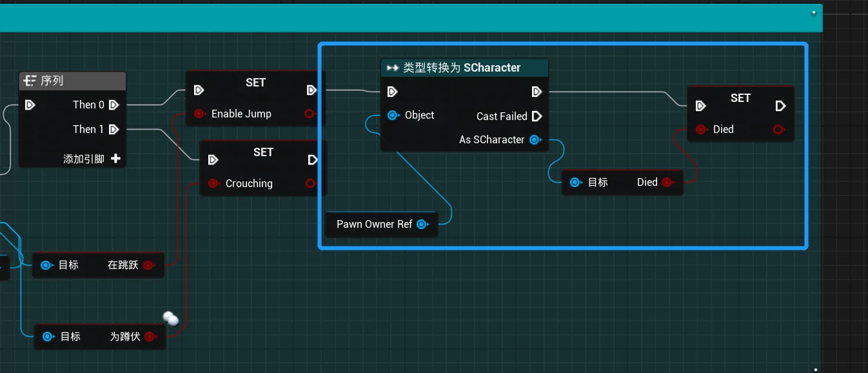Click the red 为蹲伏 output pin

click(150, 337)
